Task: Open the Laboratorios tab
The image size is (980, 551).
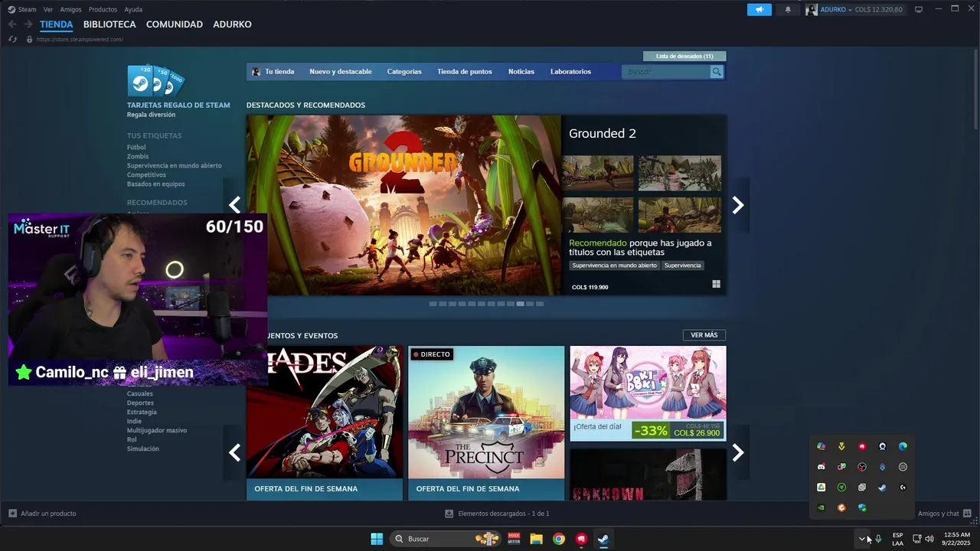Action: click(570, 72)
